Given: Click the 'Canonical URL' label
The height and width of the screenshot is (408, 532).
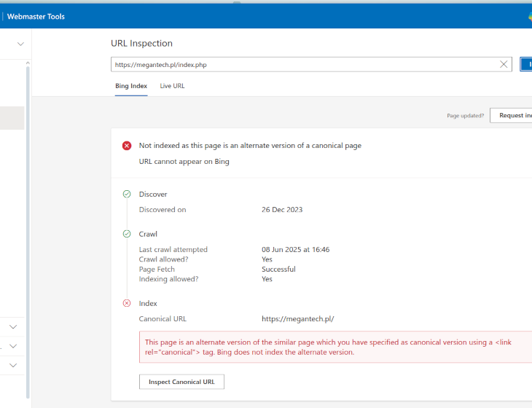Looking at the screenshot, I should point(163,319).
